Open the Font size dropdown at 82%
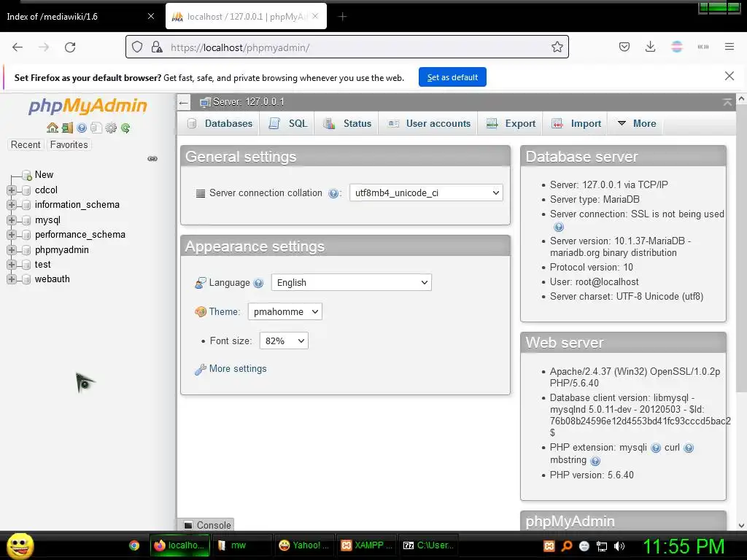The height and width of the screenshot is (560, 747). [x=284, y=341]
